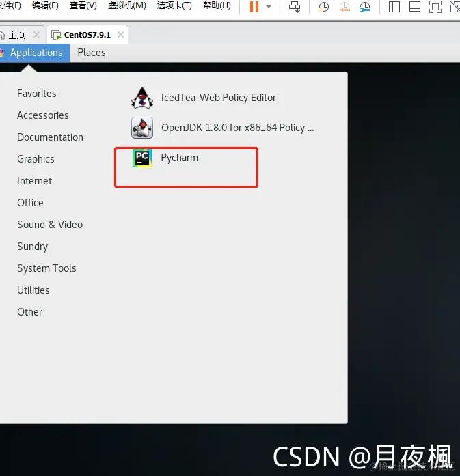Viewport: 460px width, 476px height.
Task: Select the Favorites category
Action: click(x=37, y=94)
